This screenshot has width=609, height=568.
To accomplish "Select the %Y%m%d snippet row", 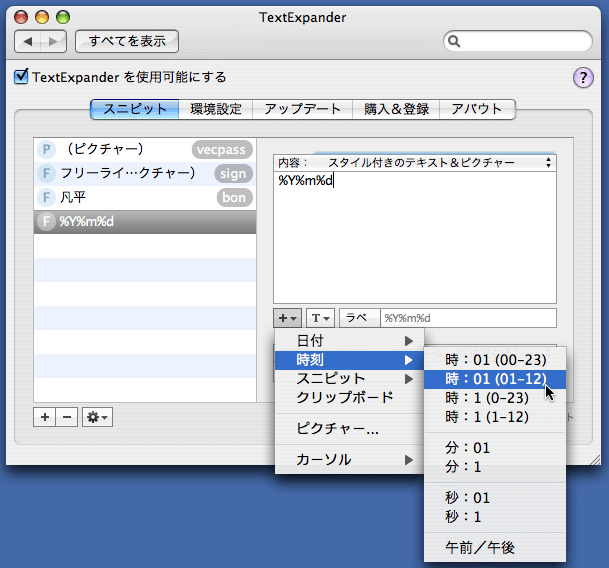I will pos(145,222).
